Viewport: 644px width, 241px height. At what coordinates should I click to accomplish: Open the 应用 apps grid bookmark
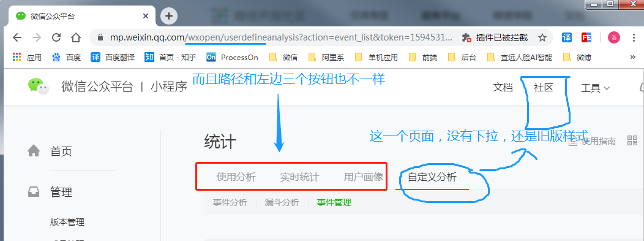click(27, 57)
